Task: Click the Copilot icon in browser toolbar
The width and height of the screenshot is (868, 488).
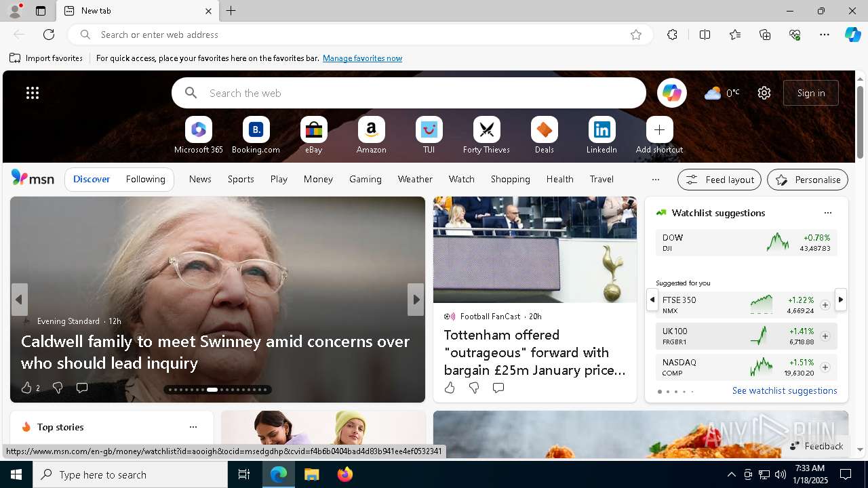Action: click(852, 35)
